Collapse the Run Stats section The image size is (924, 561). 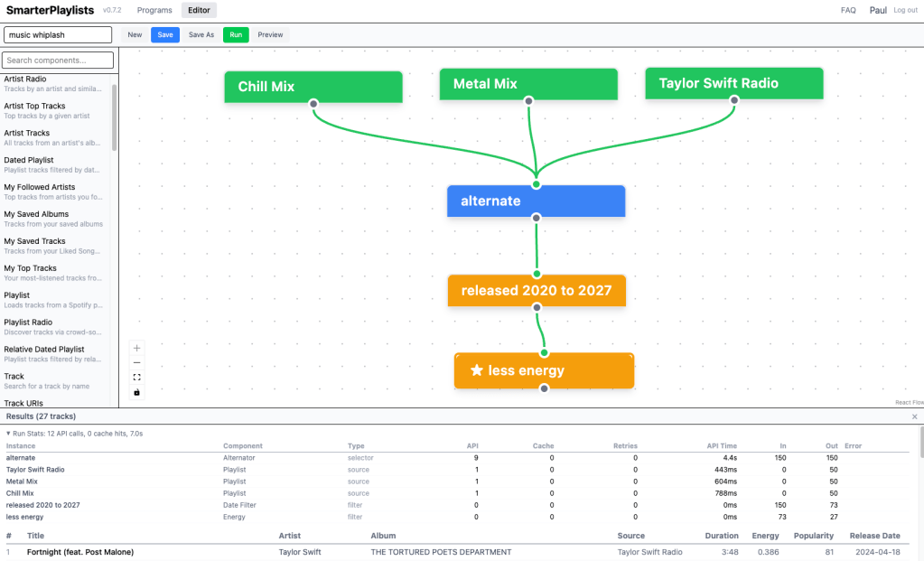click(x=9, y=434)
